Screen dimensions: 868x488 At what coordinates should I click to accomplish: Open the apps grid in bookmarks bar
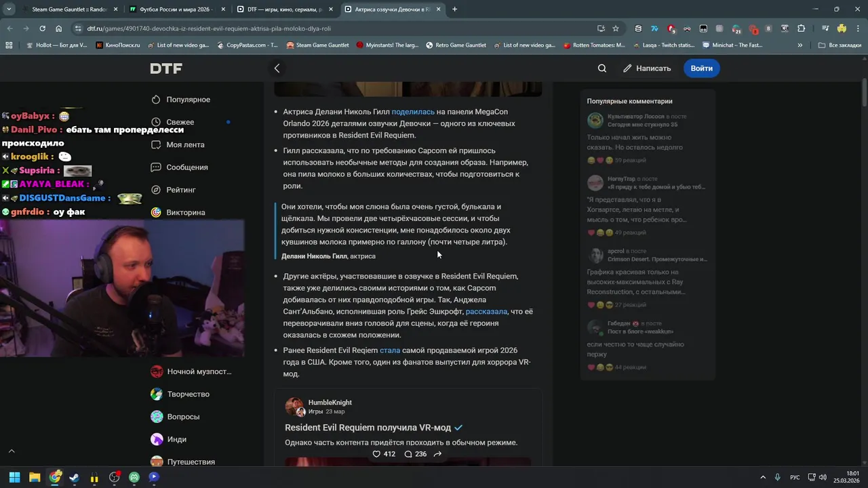click(9, 45)
